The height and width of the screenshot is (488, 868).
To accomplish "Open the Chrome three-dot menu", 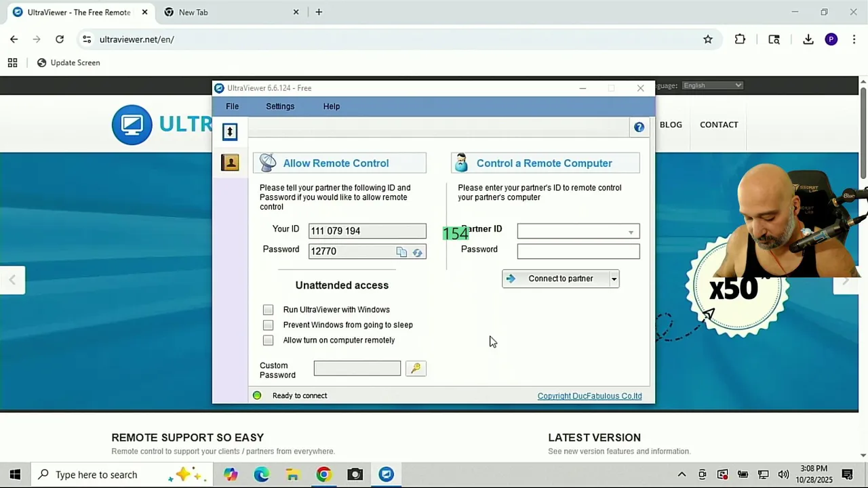I will coord(854,39).
